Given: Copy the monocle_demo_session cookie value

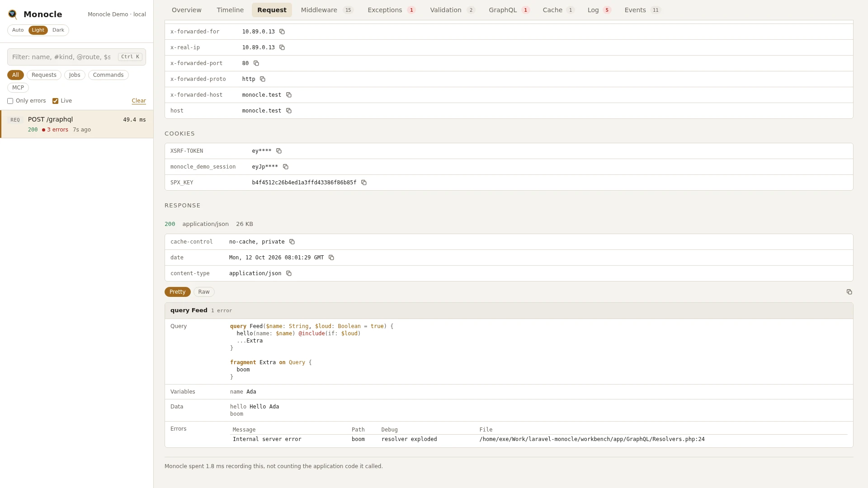Looking at the screenshot, I should [x=286, y=167].
